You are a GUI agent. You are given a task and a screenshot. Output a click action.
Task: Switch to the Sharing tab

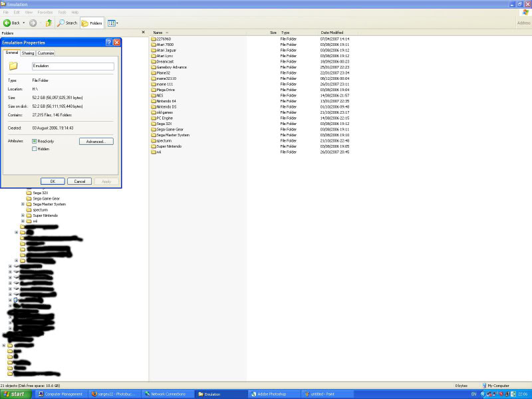(28, 53)
